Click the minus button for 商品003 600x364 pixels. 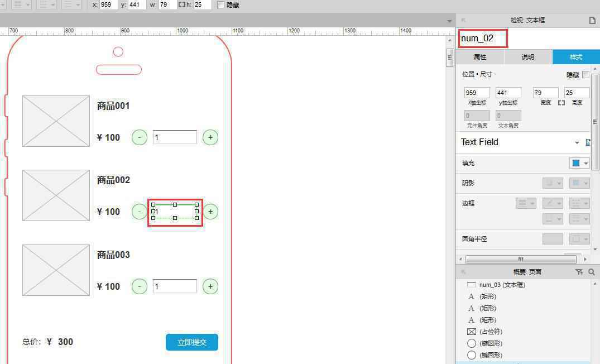point(140,286)
